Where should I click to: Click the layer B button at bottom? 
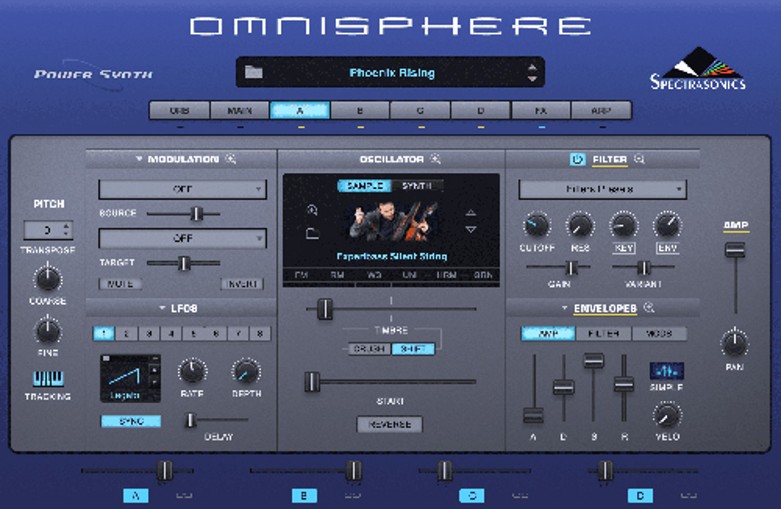(x=304, y=496)
